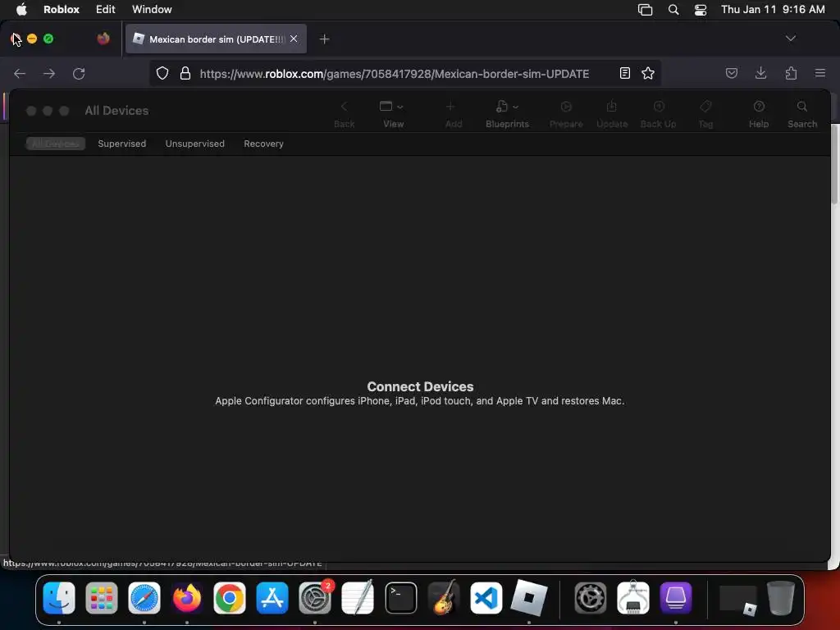Open TextEdit from the Dock
Screen dimensions: 840x630
click(358, 598)
